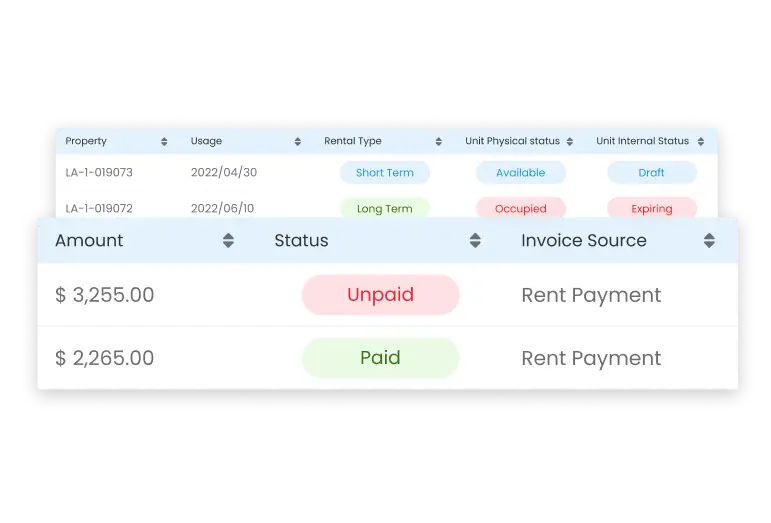Screen dimensions: 771x523
Task: Sort the Invoice Source column
Action: pyautogui.click(x=709, y=241)
